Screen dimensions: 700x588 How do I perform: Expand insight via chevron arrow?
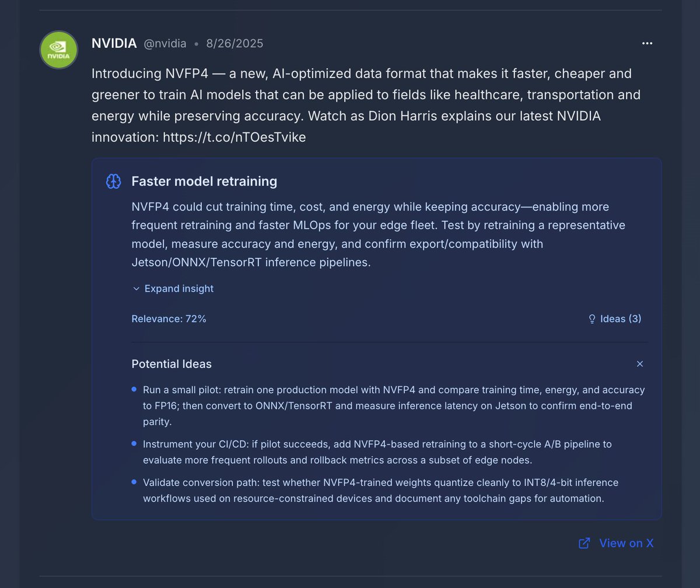(136, 289)
